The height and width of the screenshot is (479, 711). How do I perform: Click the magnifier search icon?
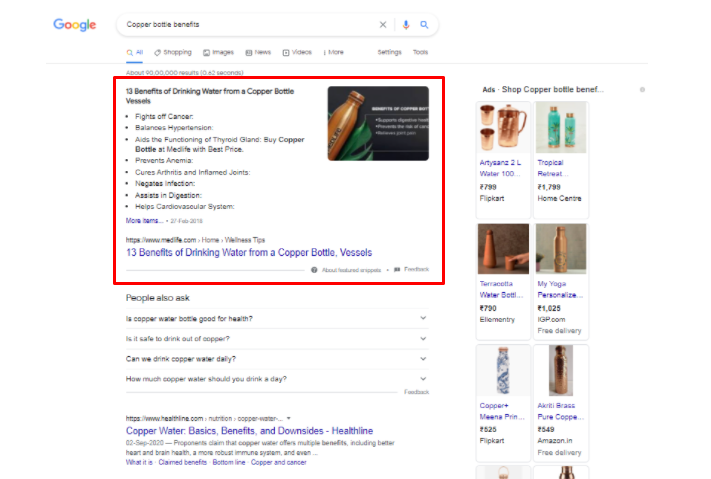click(x=424, y=25)
